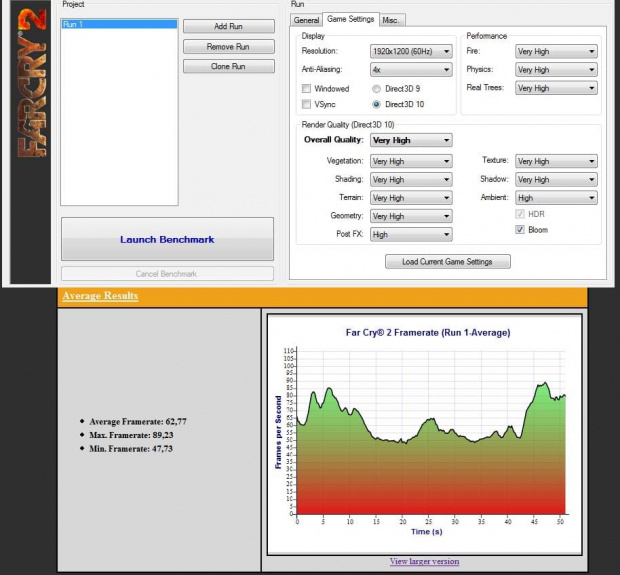Screen dimensions: 620x575
Task: Open the Overall Quality dropdown
Action: click(411, 140)
